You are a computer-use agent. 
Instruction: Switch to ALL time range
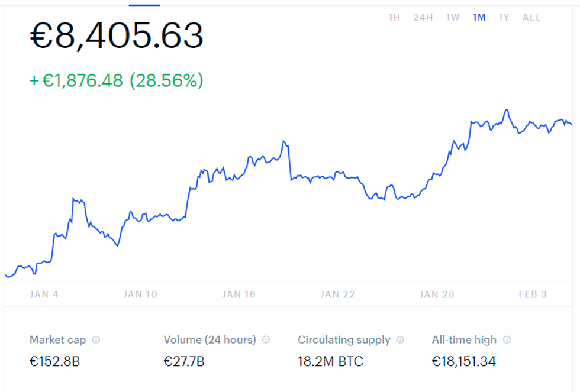pos(531,17)
